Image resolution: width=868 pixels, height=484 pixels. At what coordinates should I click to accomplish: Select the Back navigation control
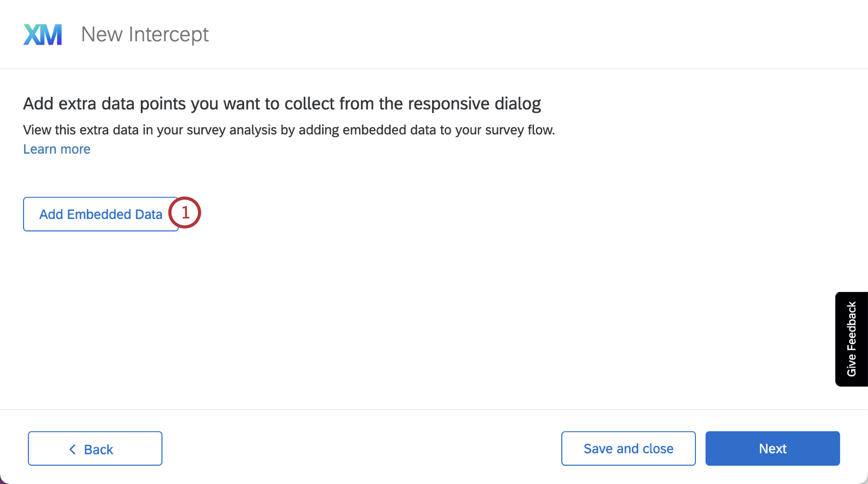point(95,448)
